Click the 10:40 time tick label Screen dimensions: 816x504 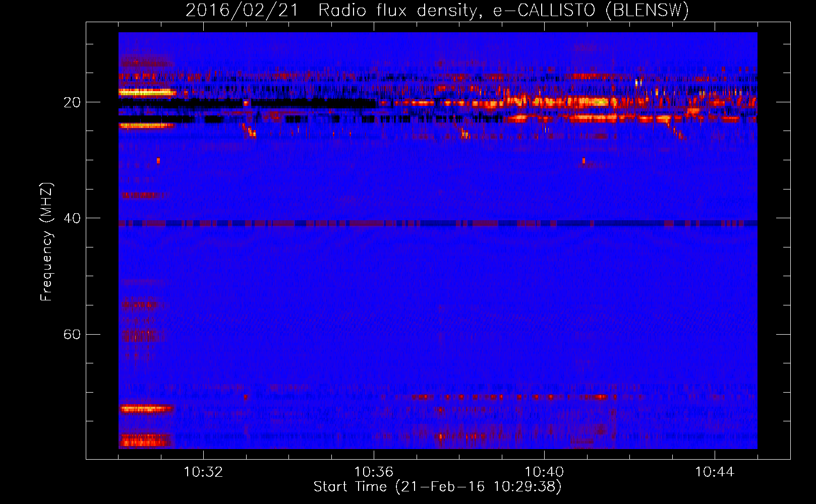(544, 472)
